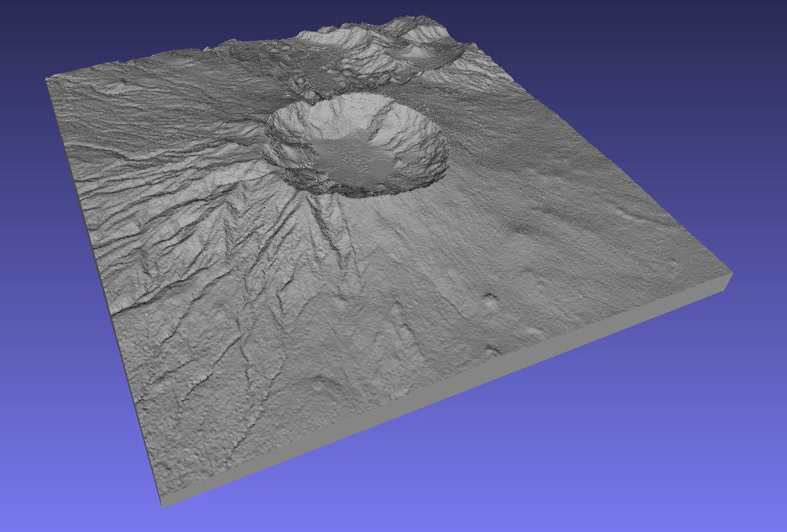The image size is (787, 532).
Task: Click the flat lake inside the crater
Action: coord(380,168)
